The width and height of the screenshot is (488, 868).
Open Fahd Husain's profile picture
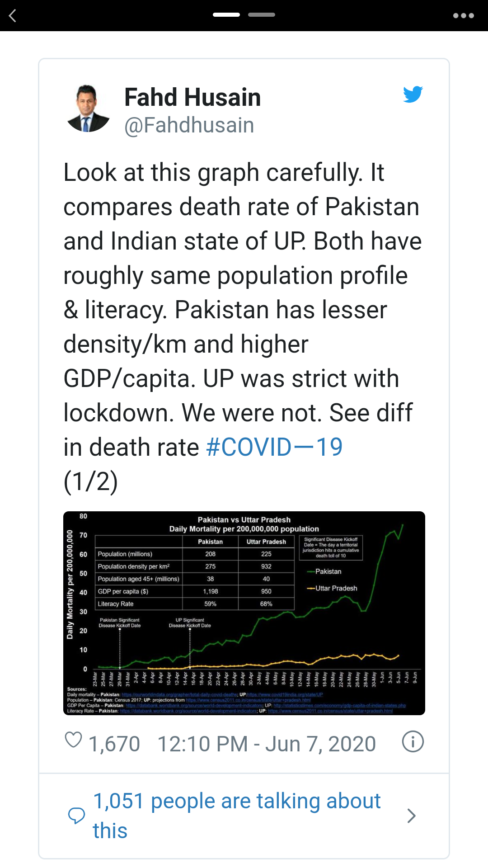(x=88, y=108)
